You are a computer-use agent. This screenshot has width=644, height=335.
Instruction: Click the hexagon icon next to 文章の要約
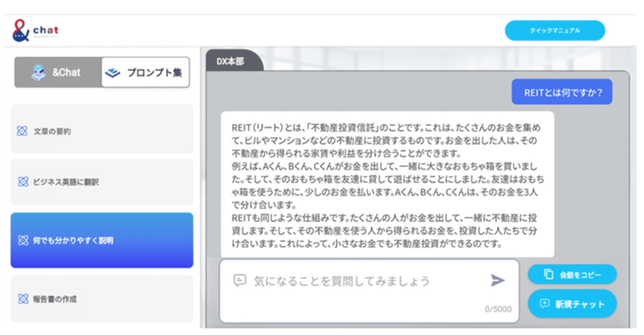pos(23,131)
